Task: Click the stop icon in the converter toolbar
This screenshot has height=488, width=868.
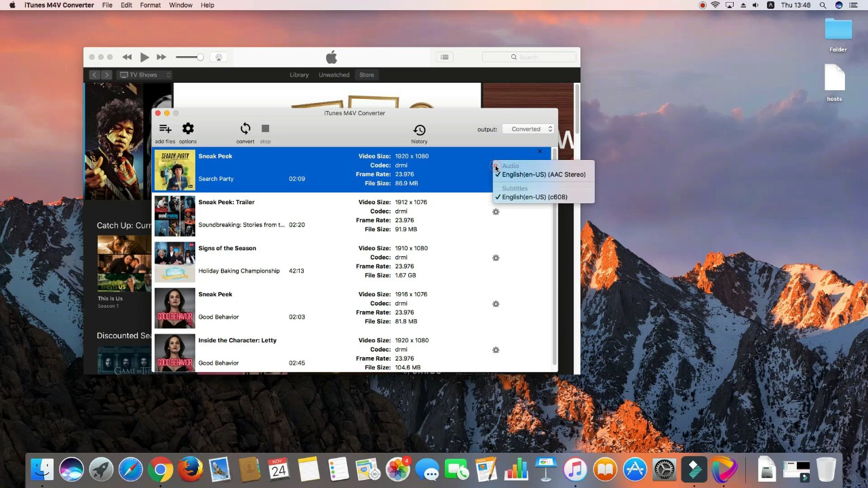Action: [x=265, y=129]
